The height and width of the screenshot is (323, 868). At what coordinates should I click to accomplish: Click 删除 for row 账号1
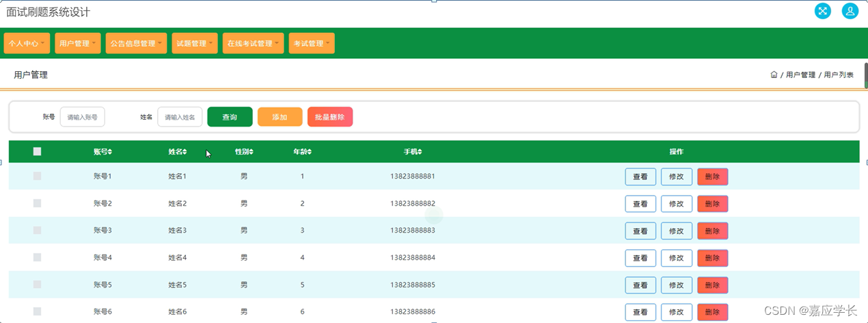coord(712,177)
